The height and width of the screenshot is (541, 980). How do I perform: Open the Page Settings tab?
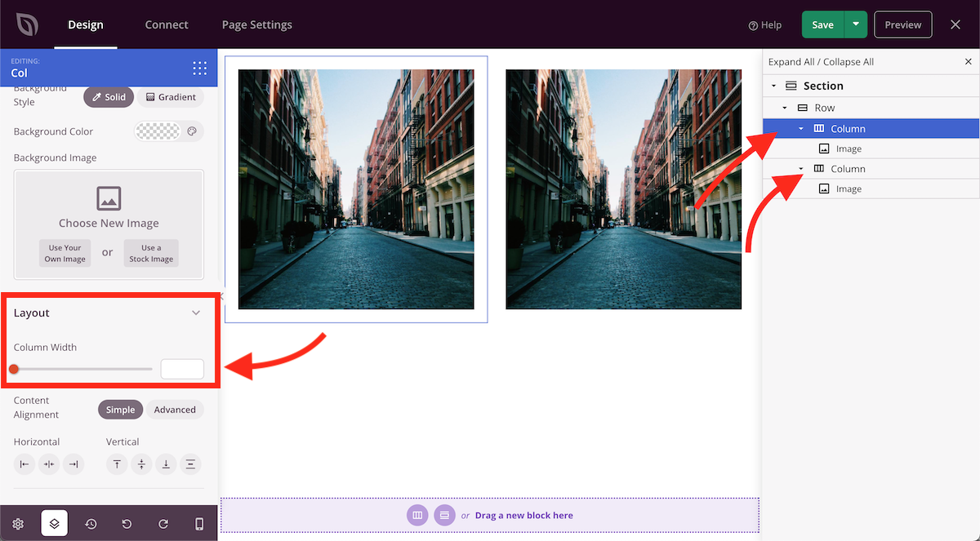[257, 24]
